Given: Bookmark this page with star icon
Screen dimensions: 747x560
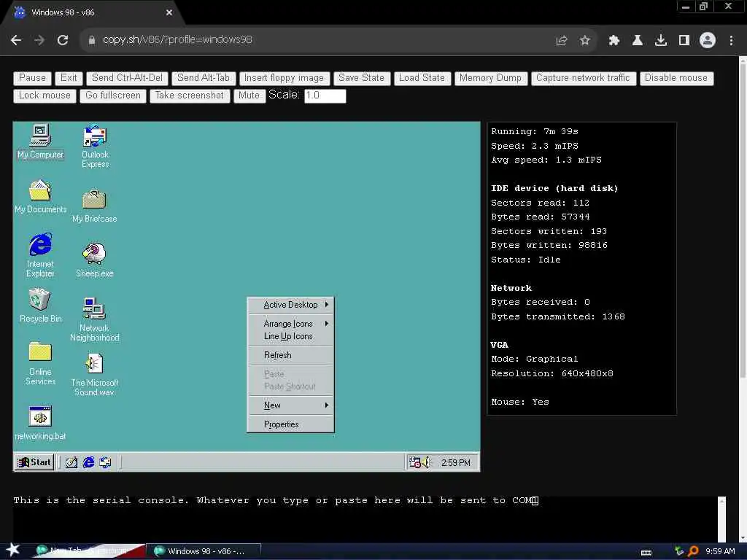Looking at the screenshot, I should point(585,41).
